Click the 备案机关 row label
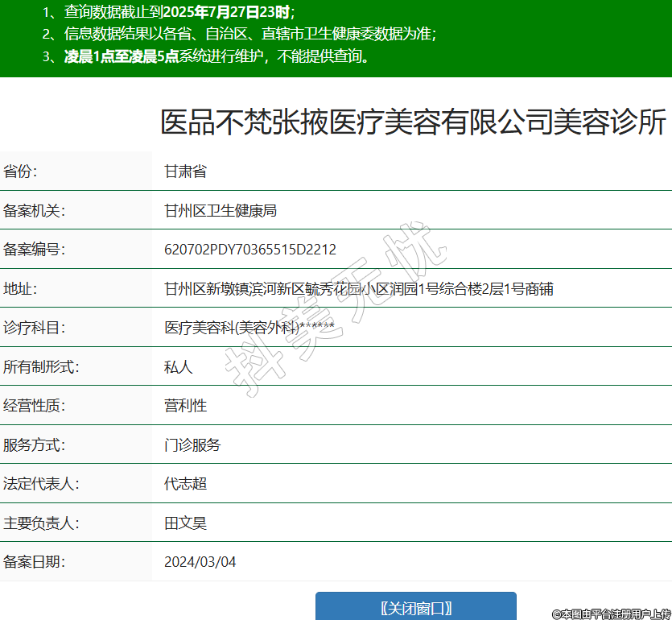672x620 pixels. coord(34,211)
